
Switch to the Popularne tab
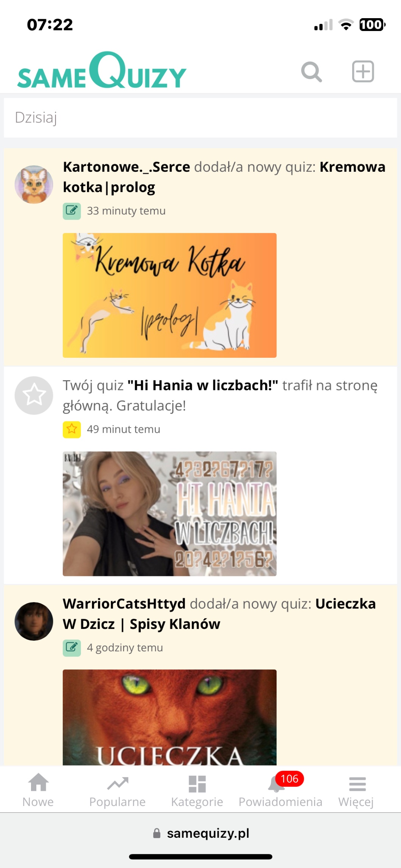pos(117,790)
